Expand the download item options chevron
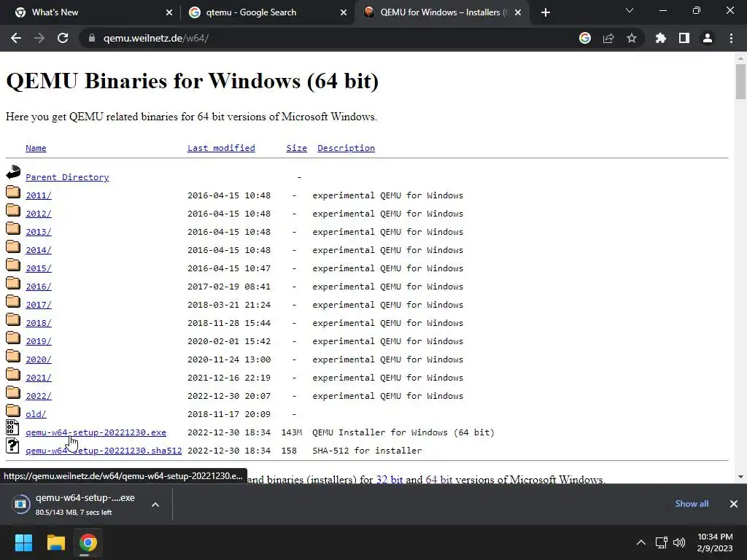Image resolution: width=747 pixels, height=560 pixels. pos(155,505)
